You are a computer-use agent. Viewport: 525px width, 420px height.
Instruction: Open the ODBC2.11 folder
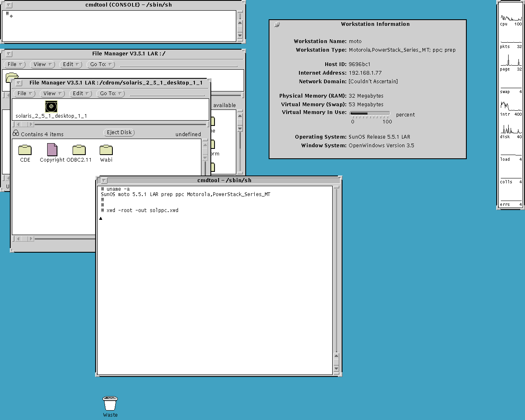79,150
